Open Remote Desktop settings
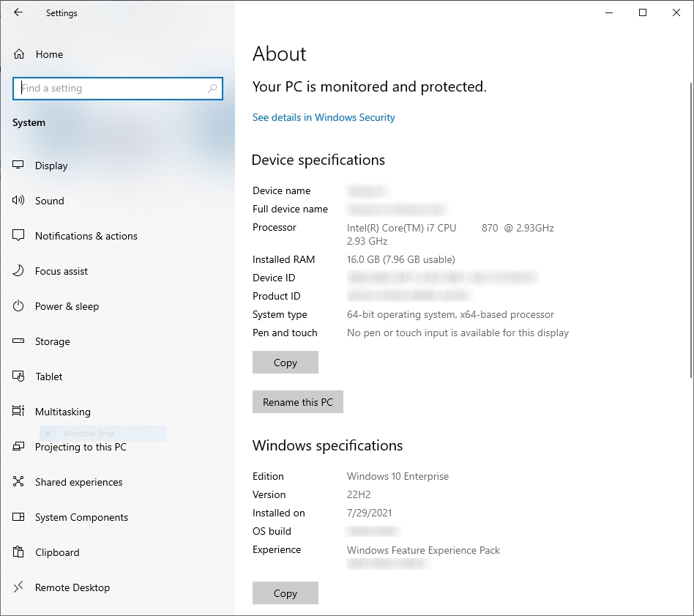The image size is (694, 616). click(x=72, y=587)
